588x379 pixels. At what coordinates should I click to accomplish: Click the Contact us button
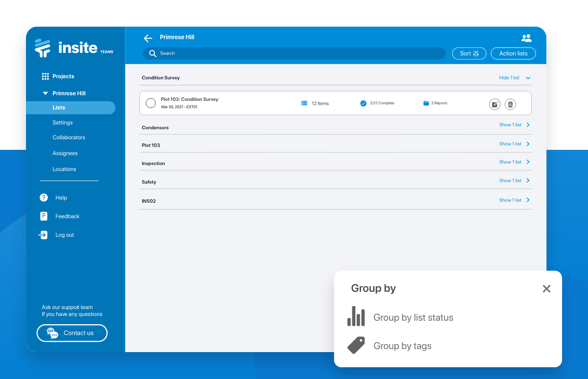pos(72,333)
